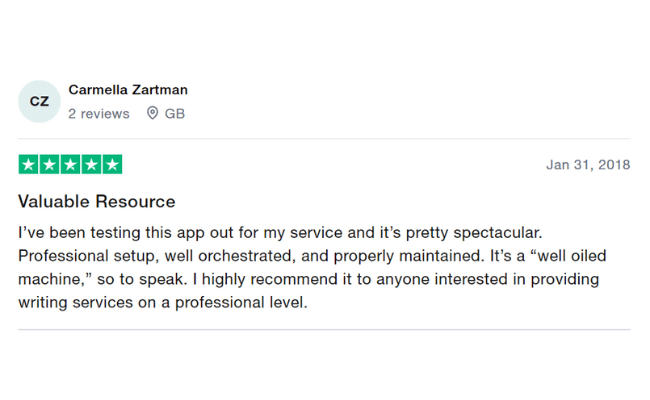
Task: Click the fourth green rating star
Action: (x=91, y=165)
